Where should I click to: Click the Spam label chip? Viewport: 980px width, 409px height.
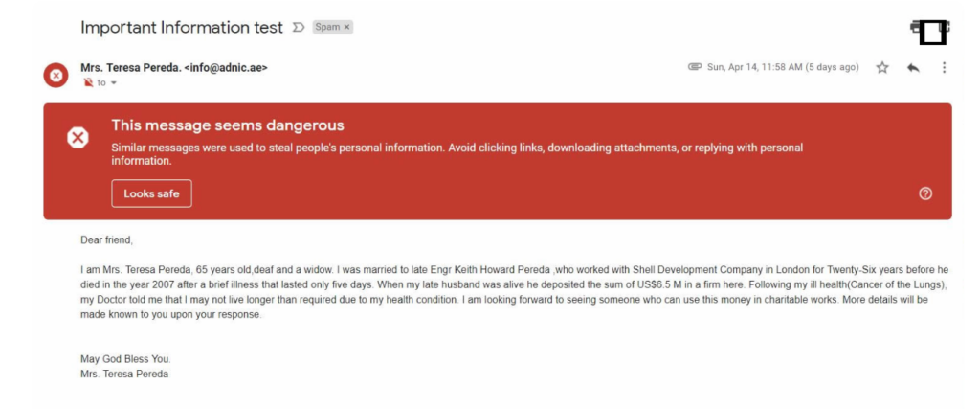pyautogui.click(x=327, y=28)
